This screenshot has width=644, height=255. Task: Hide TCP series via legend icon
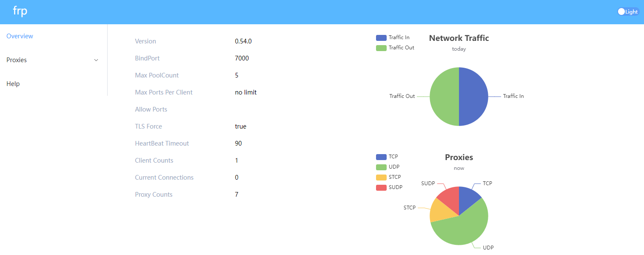pyautogui.click(x=381, y=157)
